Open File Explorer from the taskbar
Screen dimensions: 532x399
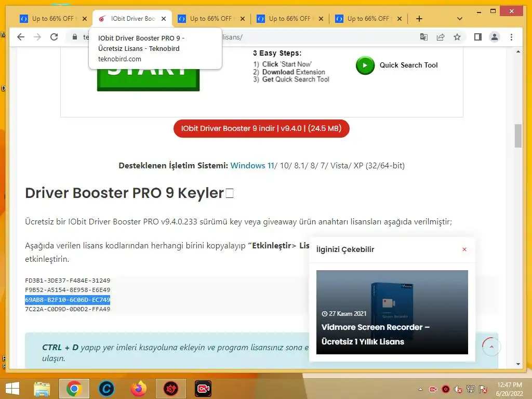tap(42, 389)
